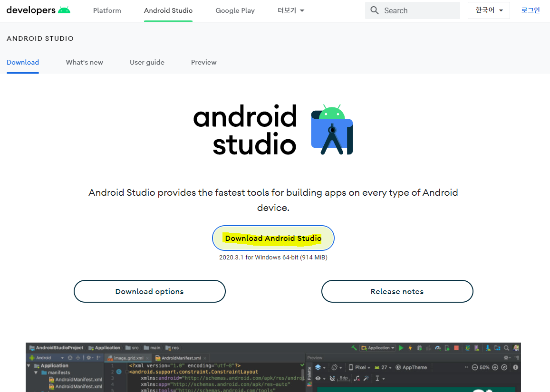
Task: Click the Download options button
Action: 149,291
